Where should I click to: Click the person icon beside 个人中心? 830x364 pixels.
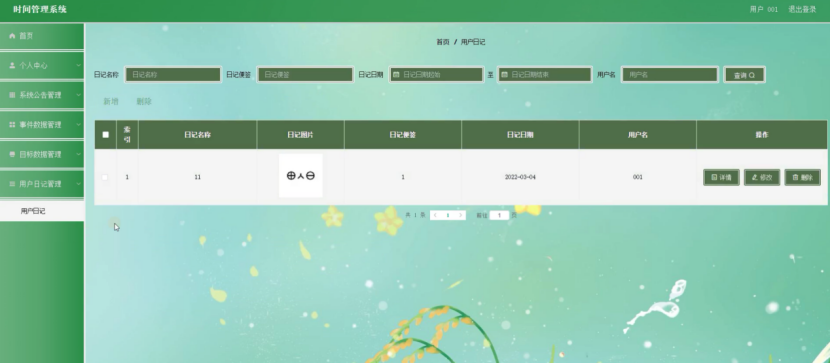(x=12, y=66)
